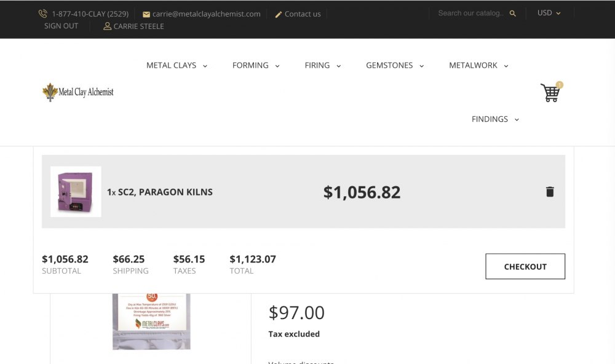Viewport: 615px width, 364px height.
Task: Expand the Firing menu chevron
Action: point(338,66)
